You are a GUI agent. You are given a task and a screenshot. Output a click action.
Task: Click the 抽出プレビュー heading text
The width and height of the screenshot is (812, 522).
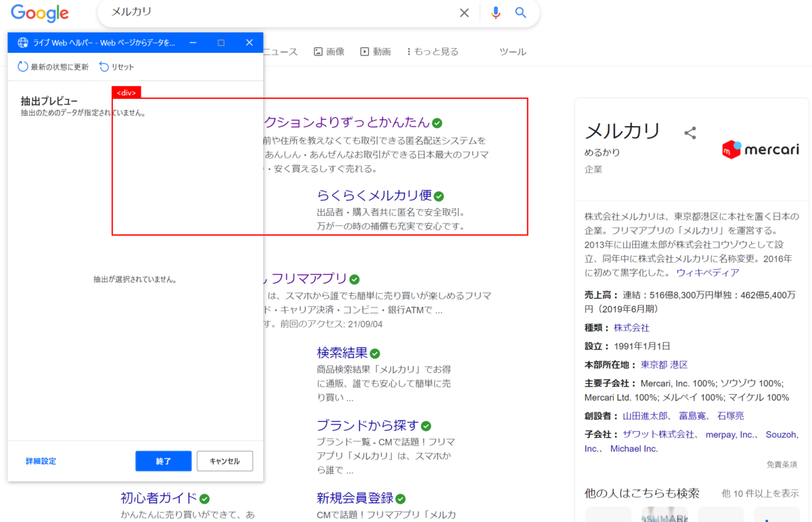(x=49, y=101)
